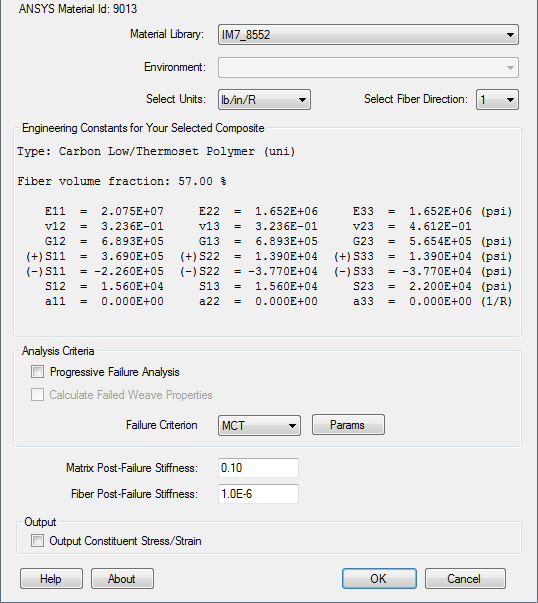Click the G12 value 6.893E+05
The width and height of the screenshot is (538, 603).
tap(132, 242)
